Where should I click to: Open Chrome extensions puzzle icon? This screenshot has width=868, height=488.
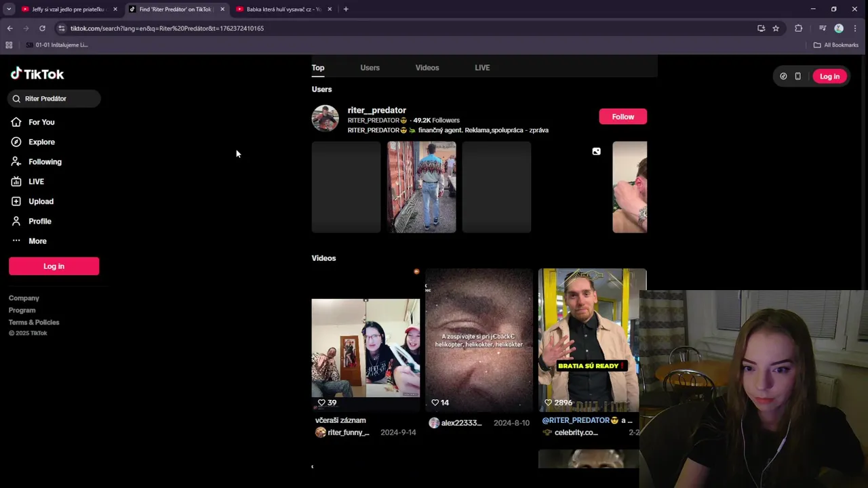coord(798,28)
